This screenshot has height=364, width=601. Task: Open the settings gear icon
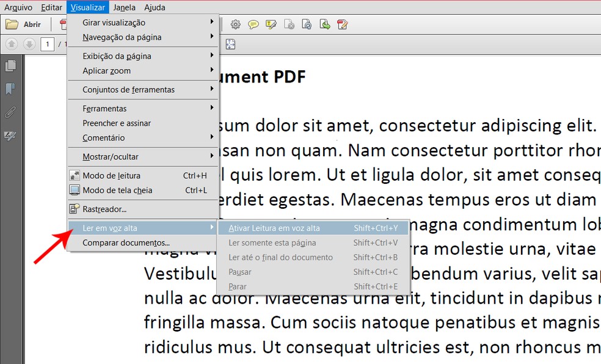point(235,24)
